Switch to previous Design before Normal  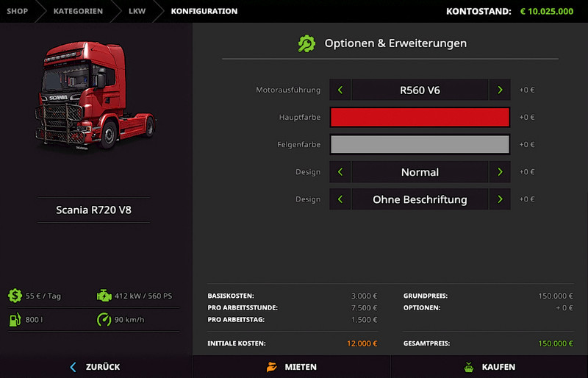tap(340, 172)
